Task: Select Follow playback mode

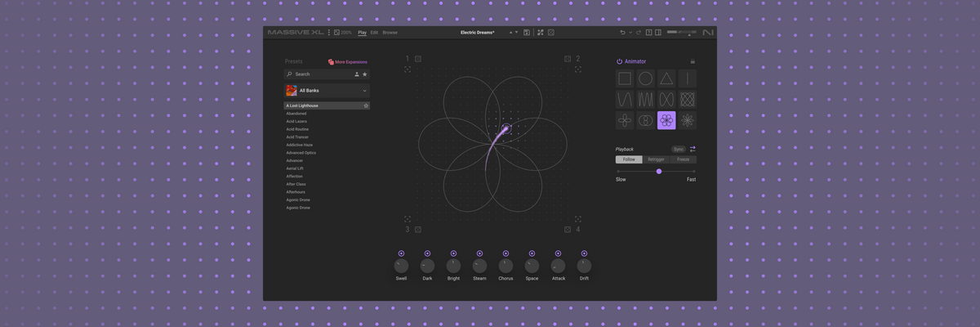Action: click(x=629, y=159)
